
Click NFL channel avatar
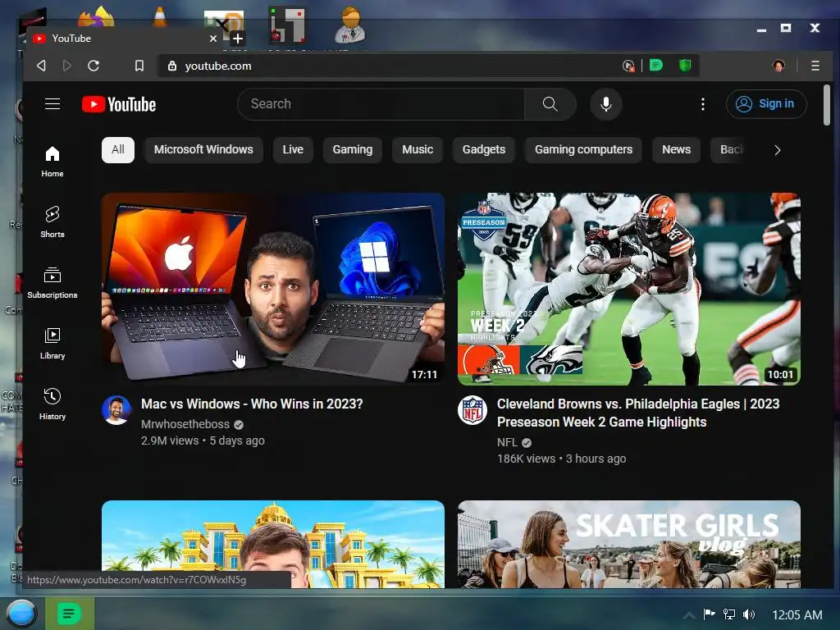(472, 410)
